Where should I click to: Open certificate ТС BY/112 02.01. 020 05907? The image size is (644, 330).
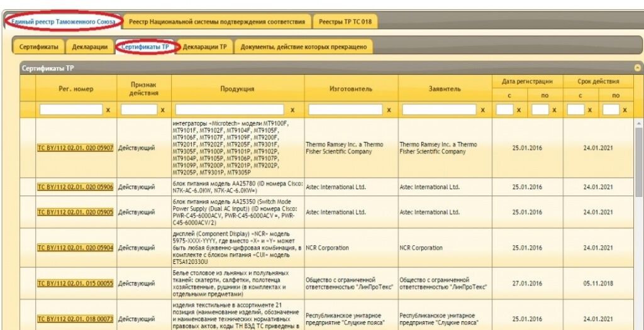point(75,148)
